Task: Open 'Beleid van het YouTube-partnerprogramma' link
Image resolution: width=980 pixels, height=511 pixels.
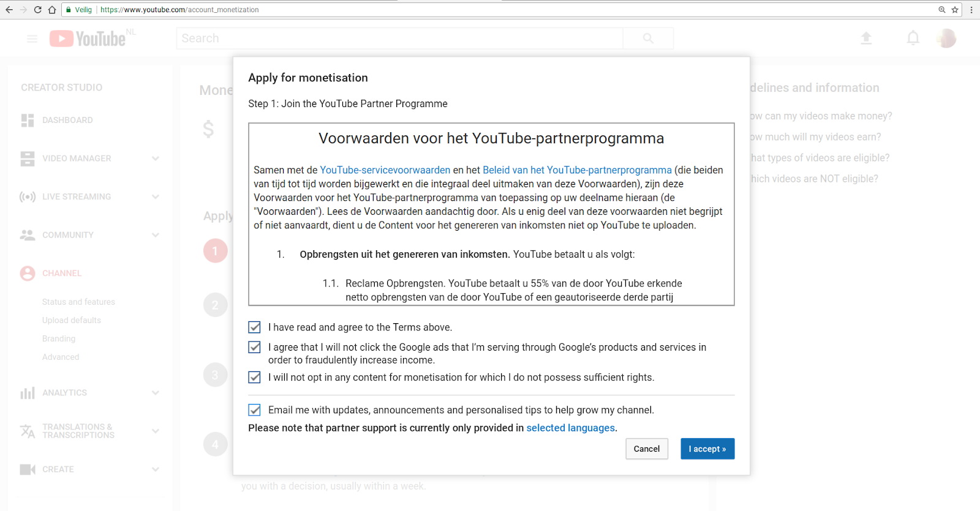Action: coord(577,170)
